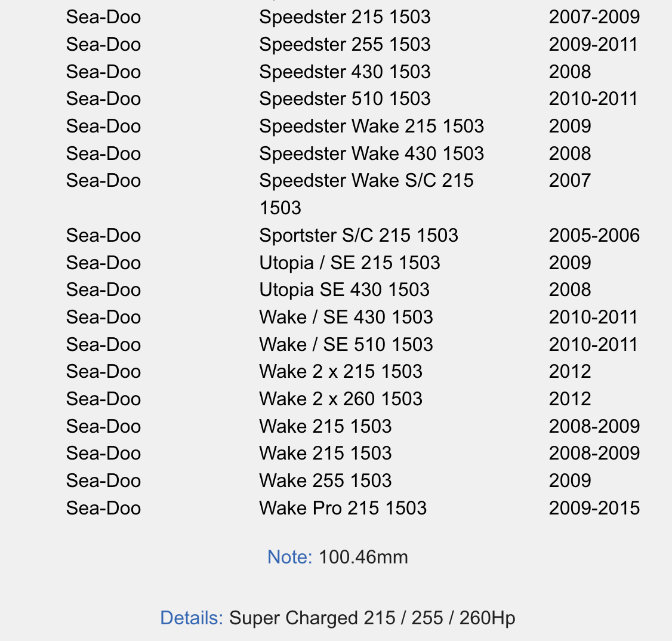The image size is (672, 641).
Task: Select Utopia SE 430 1503 row
Action: pos(353,289)
